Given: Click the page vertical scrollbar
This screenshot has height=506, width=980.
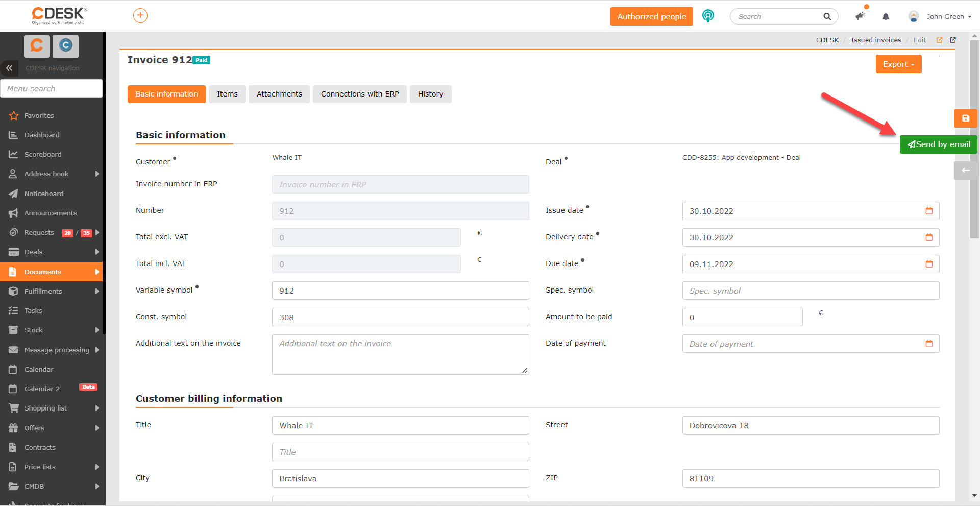Looking at the screenshot, I should point(974,139).
